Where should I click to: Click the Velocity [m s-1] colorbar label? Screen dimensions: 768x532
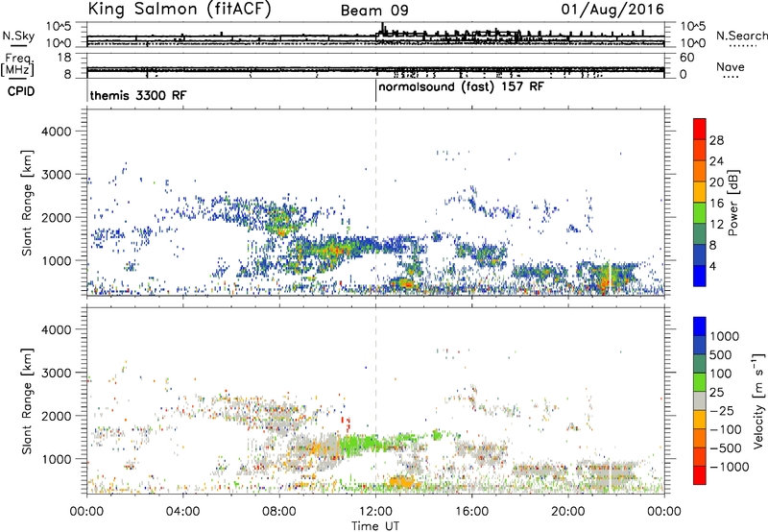[758, 400]
